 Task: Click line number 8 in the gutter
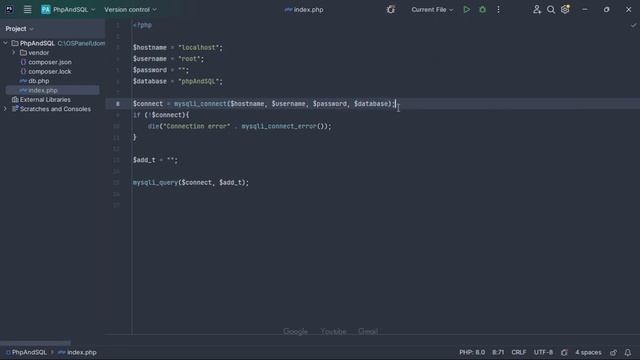(118, 104)
